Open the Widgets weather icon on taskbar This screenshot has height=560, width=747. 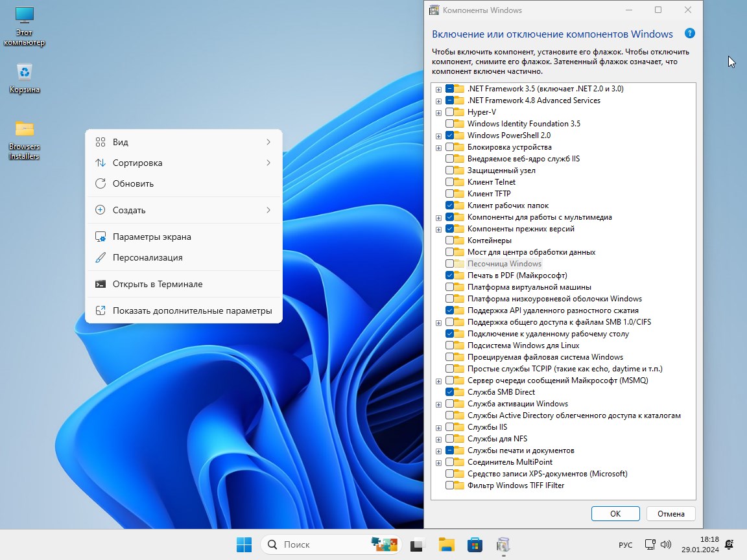tap(385, 544)
